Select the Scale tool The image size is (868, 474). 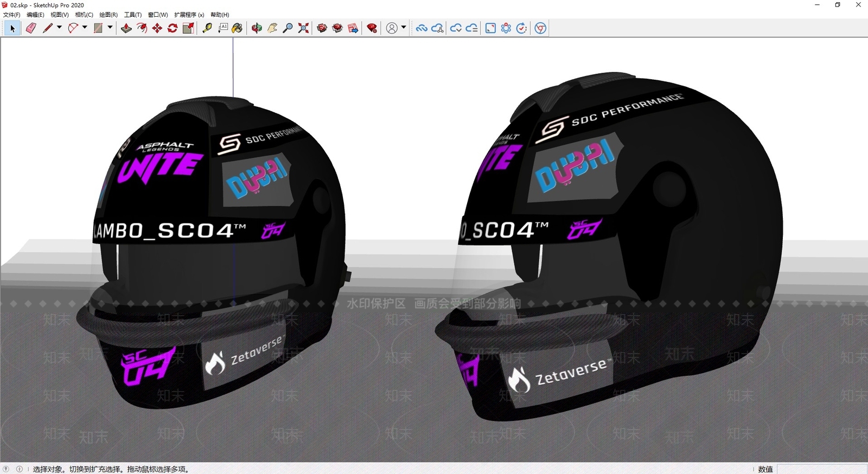pyautogui.click(x=188, y=28)
